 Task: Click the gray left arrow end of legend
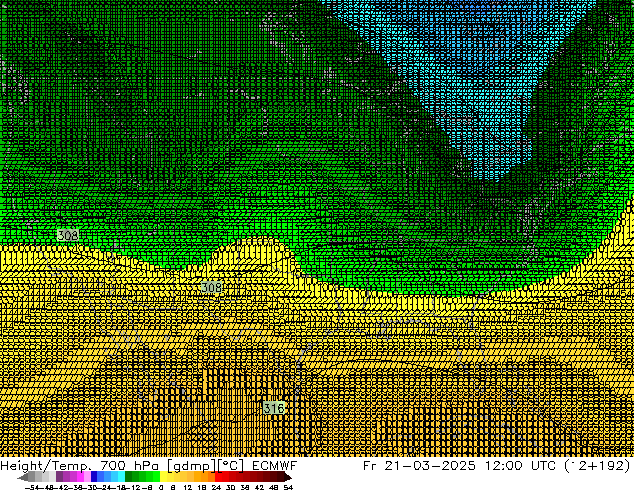point(23,478)
